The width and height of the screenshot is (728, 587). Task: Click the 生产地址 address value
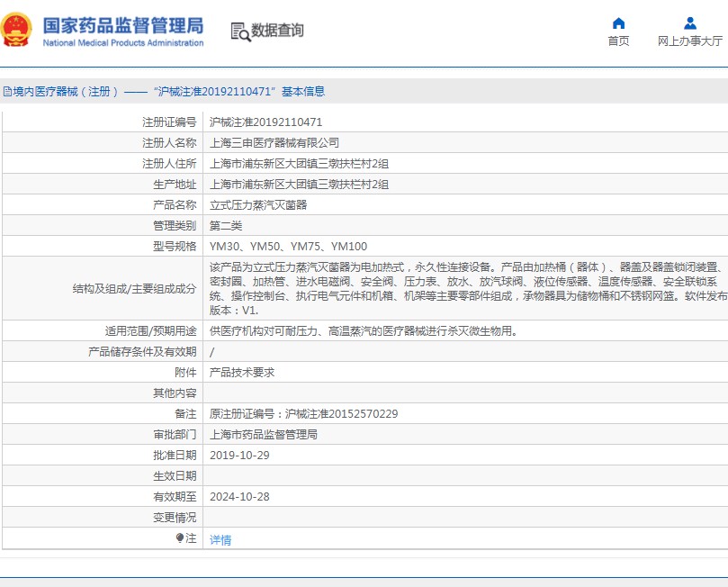pyautogui.click(x=299, y=185)
